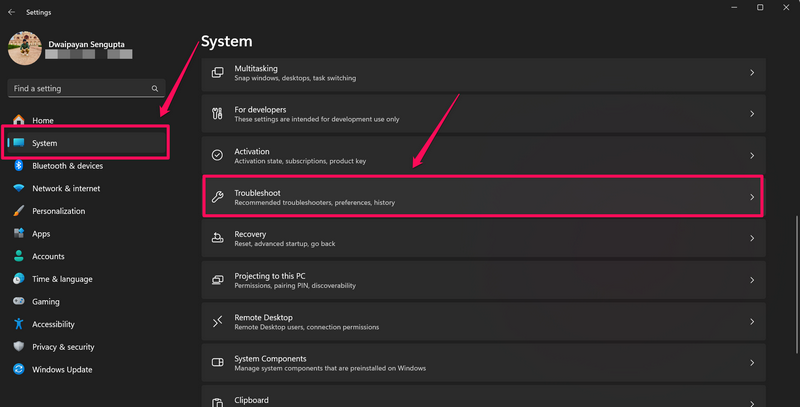Click the Remote Desktop icon
The image size is (800, 407).
[218, 321]
